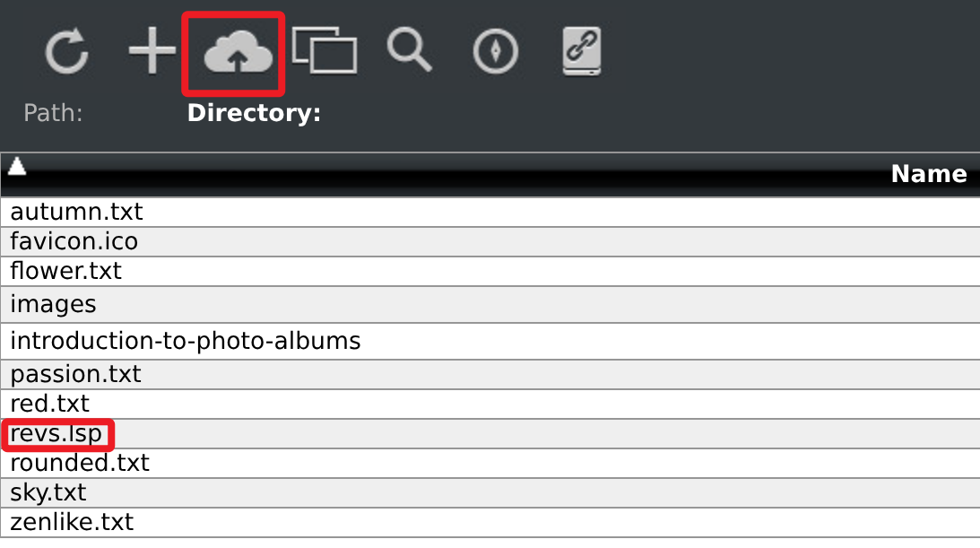980x548 pixels.
Task: Click the sort arrow in the header
Action: coord(17,167)
